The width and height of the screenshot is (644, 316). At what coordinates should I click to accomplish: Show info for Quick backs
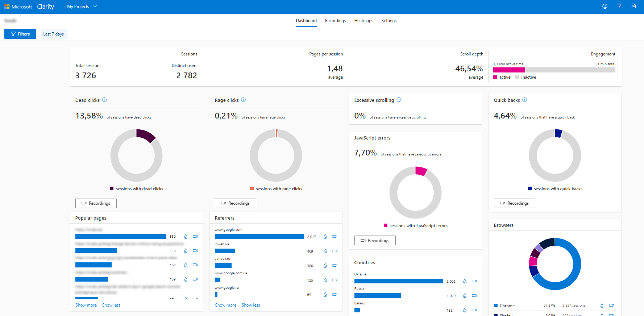[x=524, y=100]
